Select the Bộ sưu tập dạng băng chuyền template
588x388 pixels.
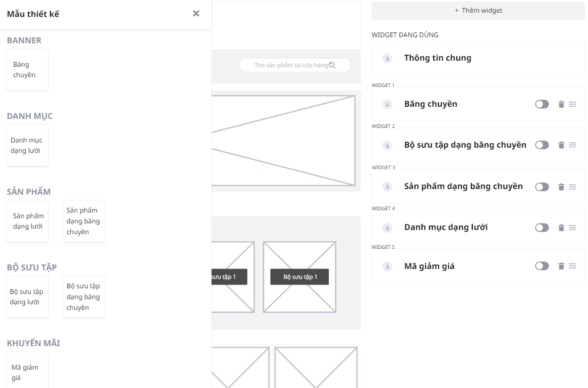[84, 297]
